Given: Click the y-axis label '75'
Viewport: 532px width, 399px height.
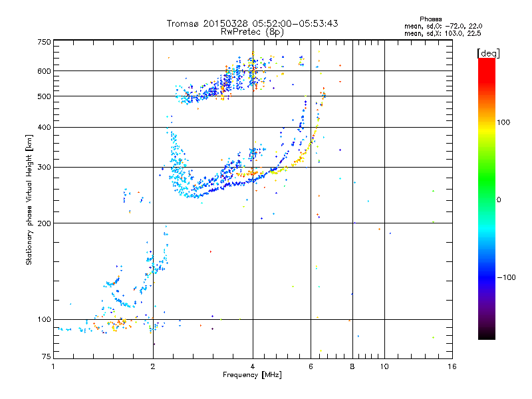Looking at the screenshot, I should click(x=47, y=356).
